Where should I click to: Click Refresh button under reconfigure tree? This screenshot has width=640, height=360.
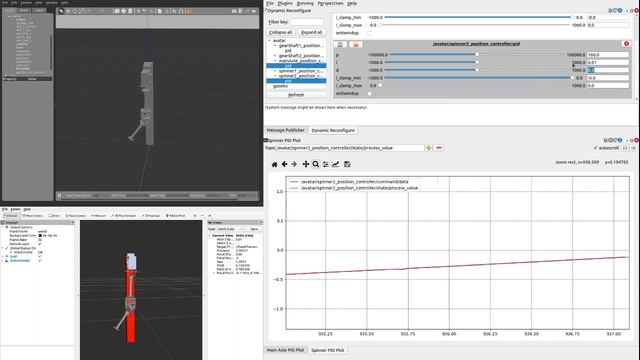(296, 95)
